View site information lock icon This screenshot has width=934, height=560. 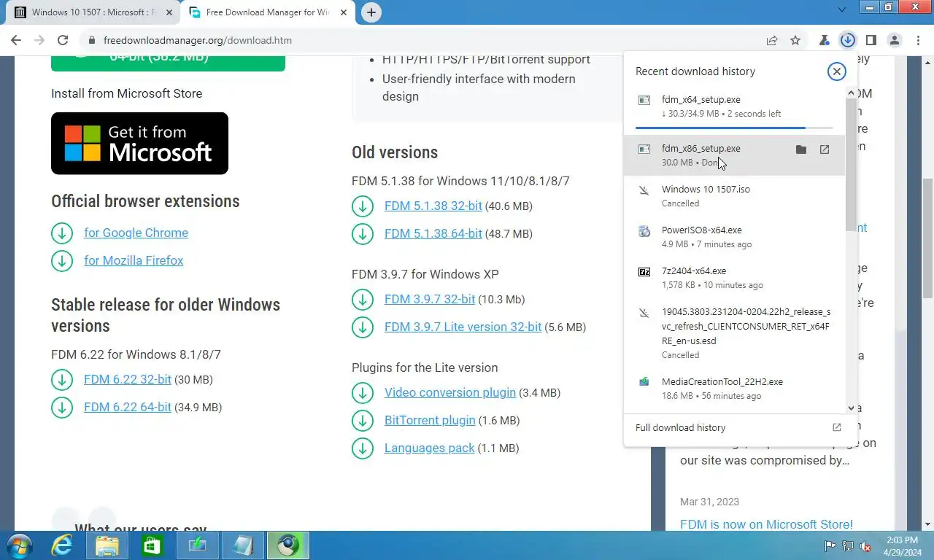click(92, 40)
